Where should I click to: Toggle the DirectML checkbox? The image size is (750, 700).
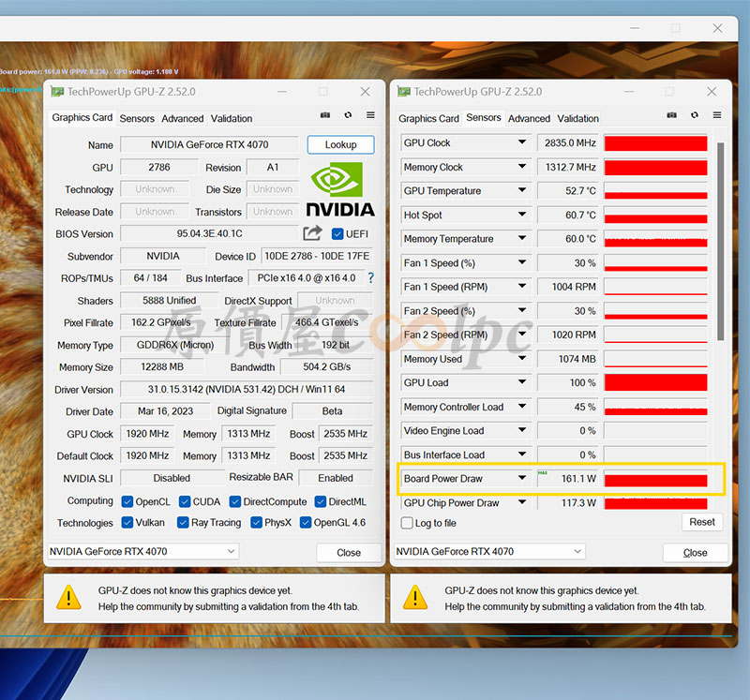click(320, 501)
